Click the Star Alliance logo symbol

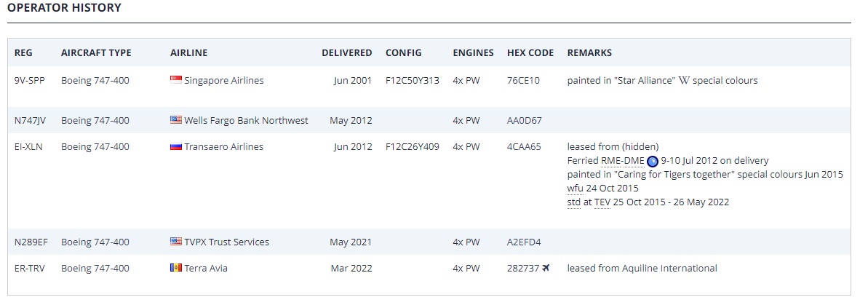point(684,80)
